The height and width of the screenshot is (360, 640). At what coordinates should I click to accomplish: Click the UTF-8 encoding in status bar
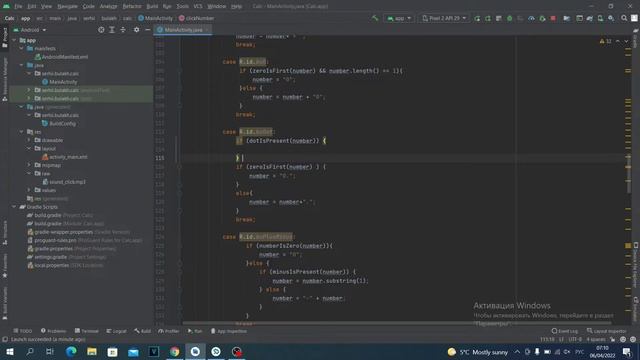click(575, 340)
